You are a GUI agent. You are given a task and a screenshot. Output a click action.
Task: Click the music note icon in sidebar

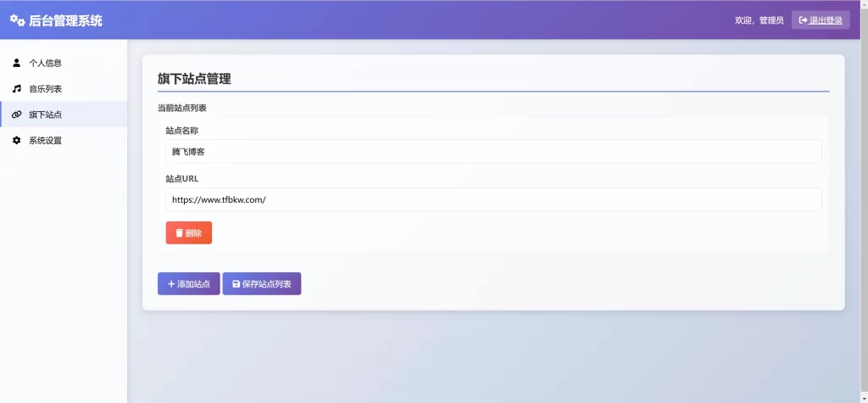coord(16,88)
